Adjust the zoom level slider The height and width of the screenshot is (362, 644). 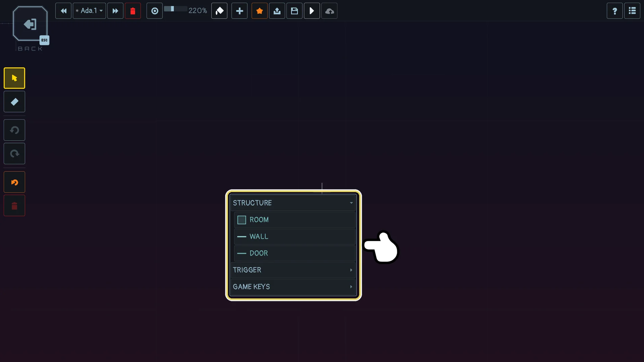tap(175, 9)
